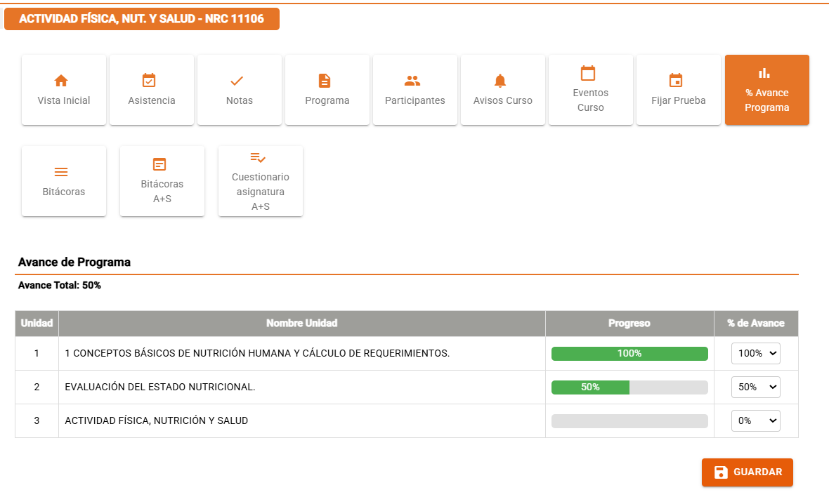
Task: Switch to the Vista Inicial tab
Action: coord(63,90)
